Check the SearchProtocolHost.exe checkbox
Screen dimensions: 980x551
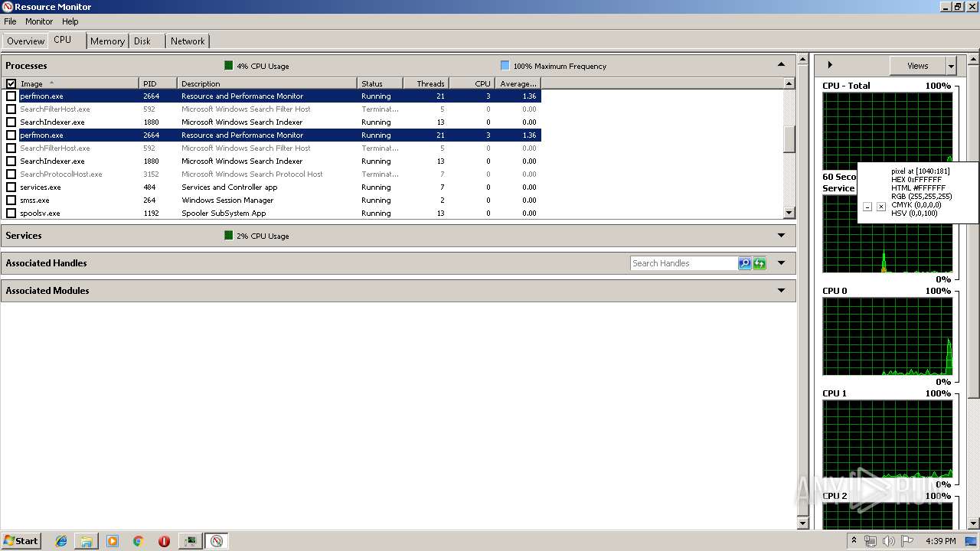[x=11, y=174]
